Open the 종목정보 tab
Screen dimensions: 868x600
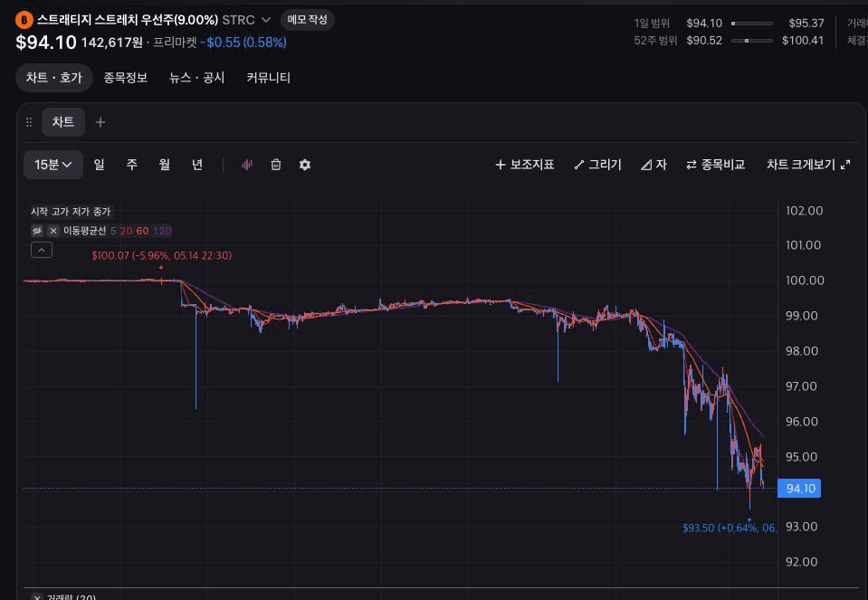click(126, 78)
